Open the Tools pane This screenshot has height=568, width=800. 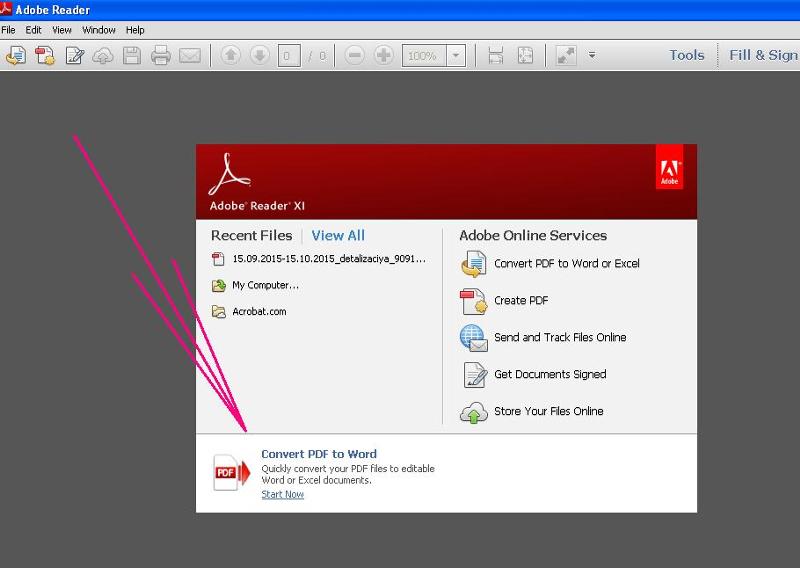pos(687,55)
